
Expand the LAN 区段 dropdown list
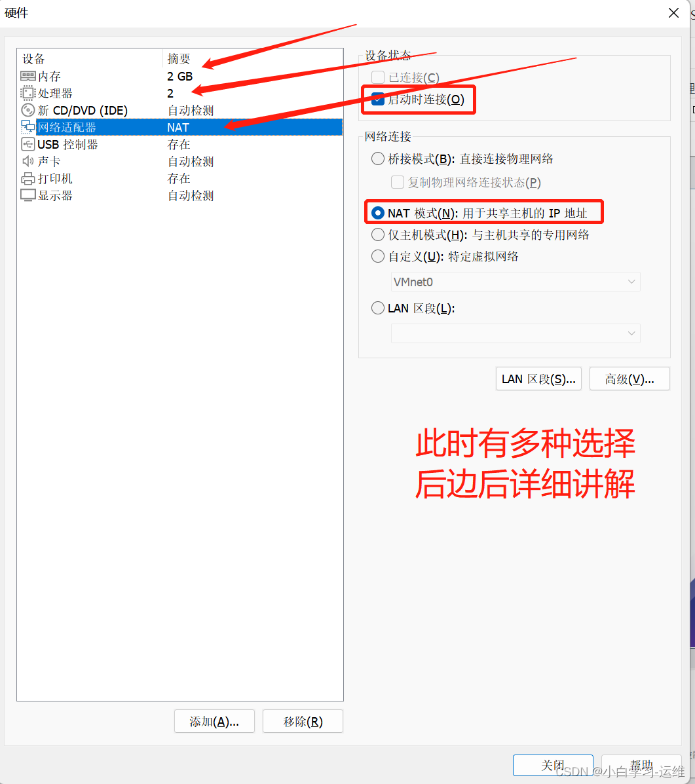tap(516, 333)
